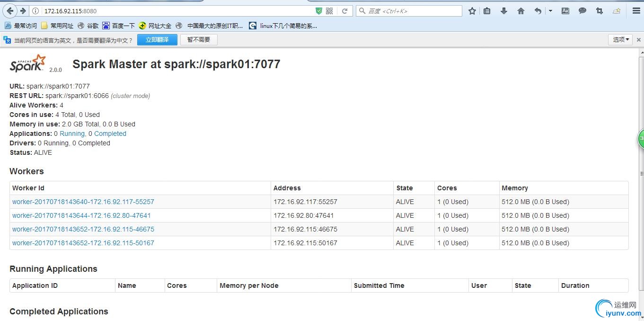Click the browser search box
The width and height of the screenshot is (644, 321).
click(409, 11)
